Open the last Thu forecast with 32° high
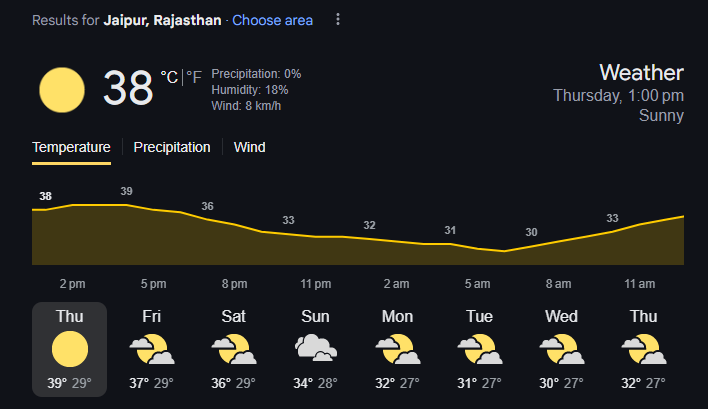This screenshot has height=409, width=708. tap(643, 349)
